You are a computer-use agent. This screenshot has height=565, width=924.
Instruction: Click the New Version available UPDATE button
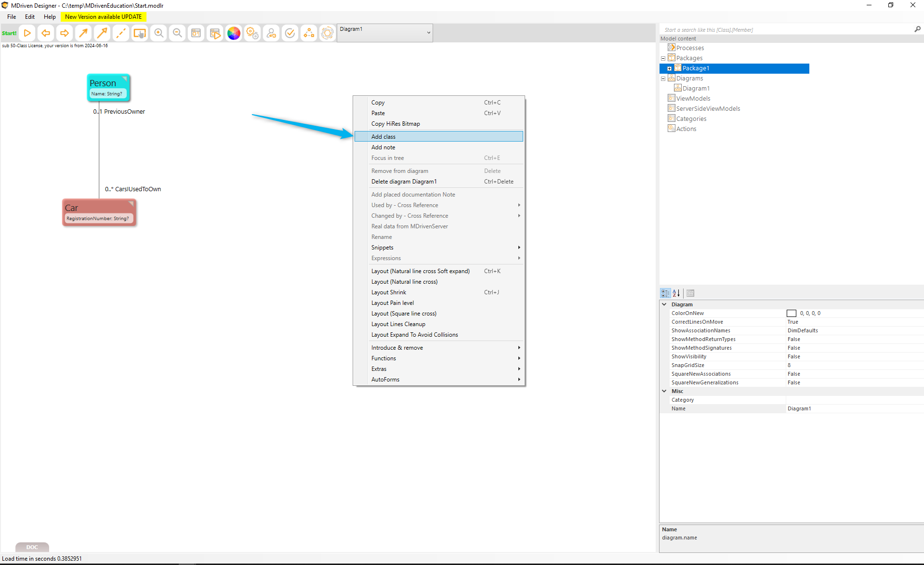[103, 17]
